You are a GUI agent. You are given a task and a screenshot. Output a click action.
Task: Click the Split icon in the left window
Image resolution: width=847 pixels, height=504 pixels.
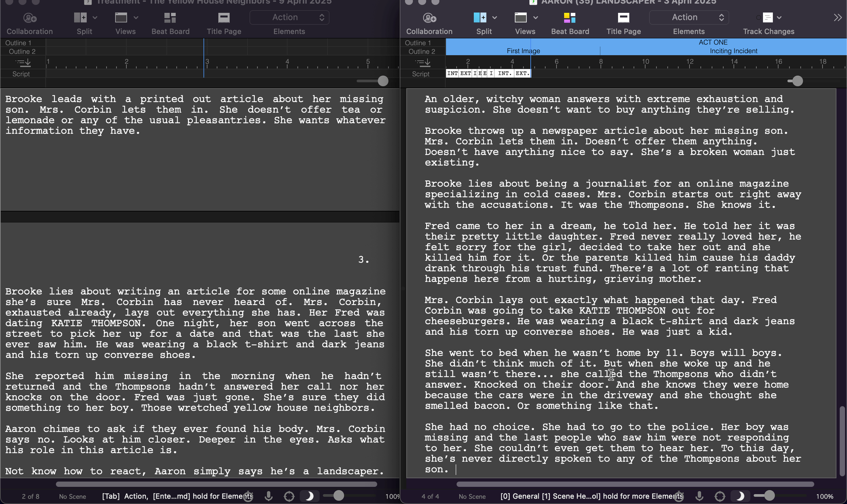80,18
